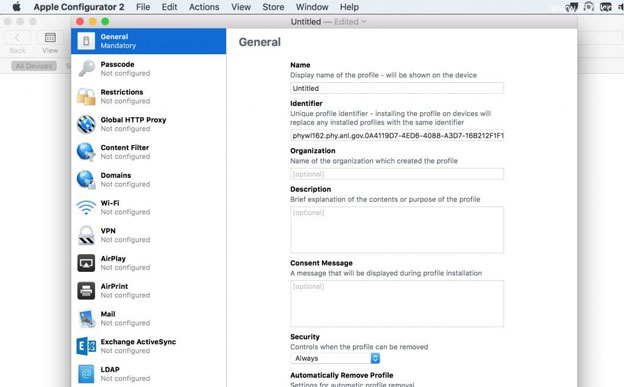
Task: Click the Name field containing Untitled
Action: 397,88
